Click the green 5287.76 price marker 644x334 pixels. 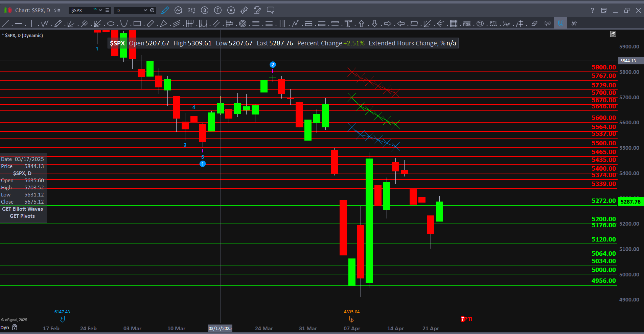pos(630,202)
